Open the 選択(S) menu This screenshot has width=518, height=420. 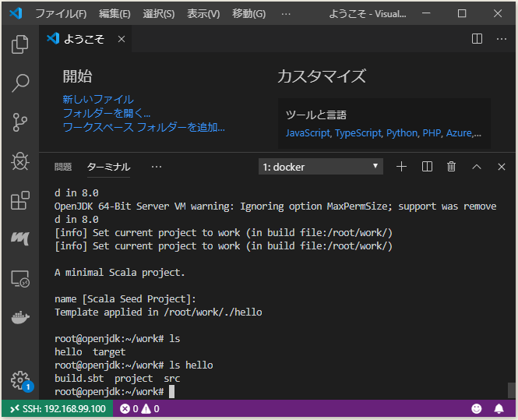pos(159,13)
